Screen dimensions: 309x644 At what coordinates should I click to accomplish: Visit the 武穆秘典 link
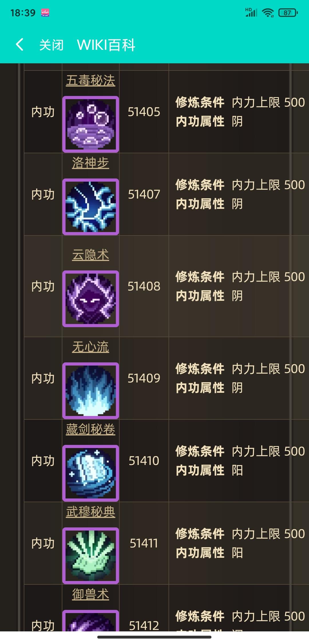click(x=91, y=512)
